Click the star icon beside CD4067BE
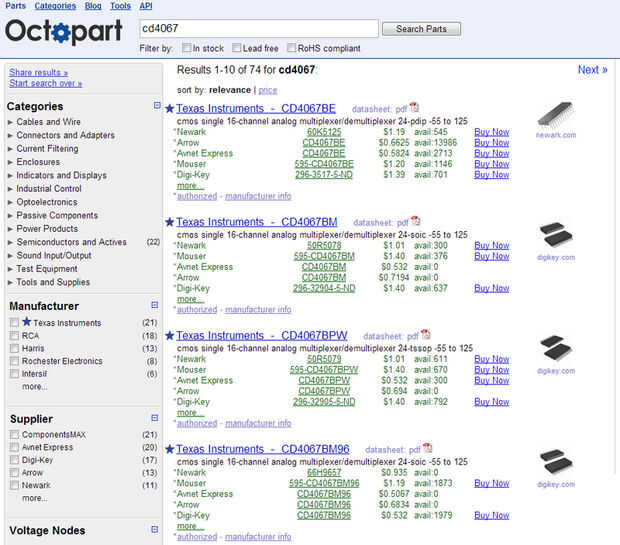Image resolution: width=620 pixels, height=545 pixels. (170, 108)
